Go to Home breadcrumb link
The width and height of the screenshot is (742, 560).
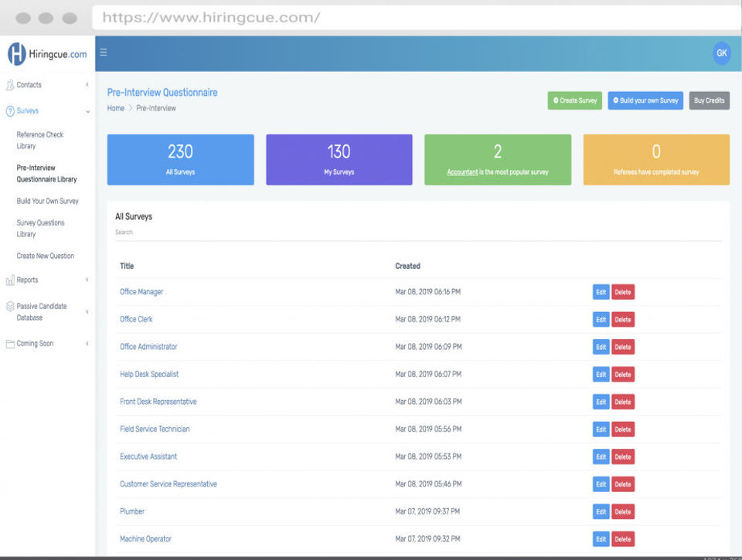[115, 108]
